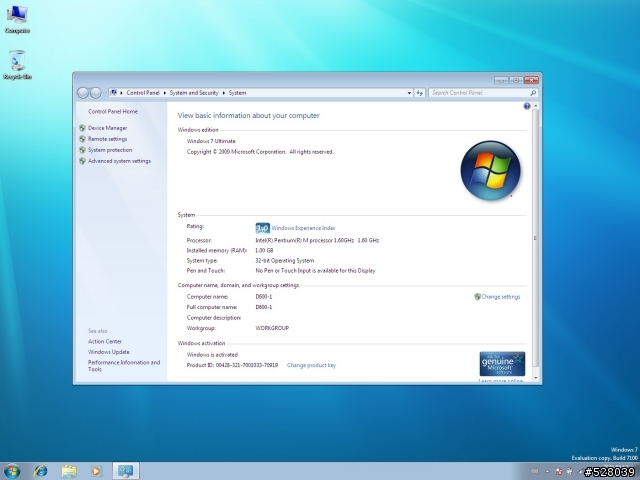Click the System protection shield icon
Image resolution: width=640 pixels, height=480 pixels.
point(82,150)
